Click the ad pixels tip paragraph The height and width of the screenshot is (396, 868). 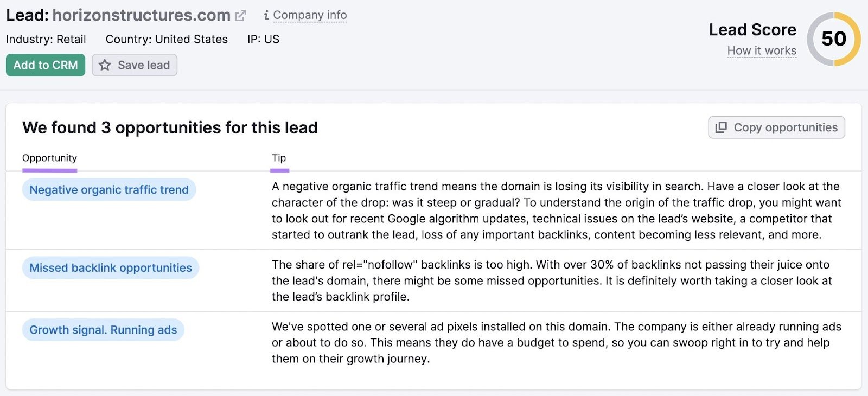pyautogui.click(x=556, y=342)
